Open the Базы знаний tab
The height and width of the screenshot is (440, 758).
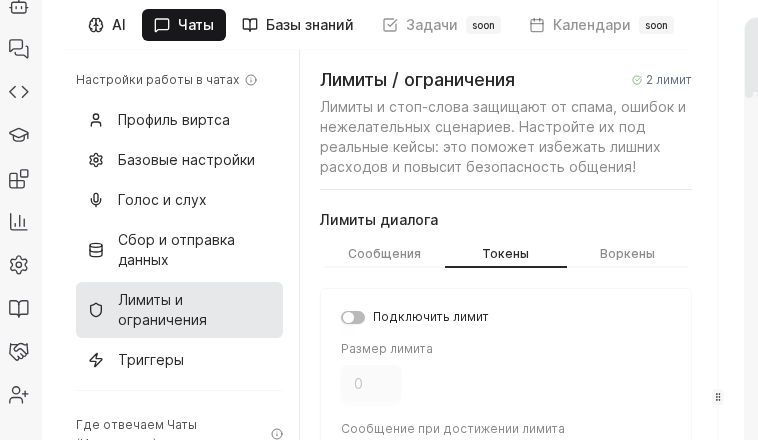tap(298, 25)
